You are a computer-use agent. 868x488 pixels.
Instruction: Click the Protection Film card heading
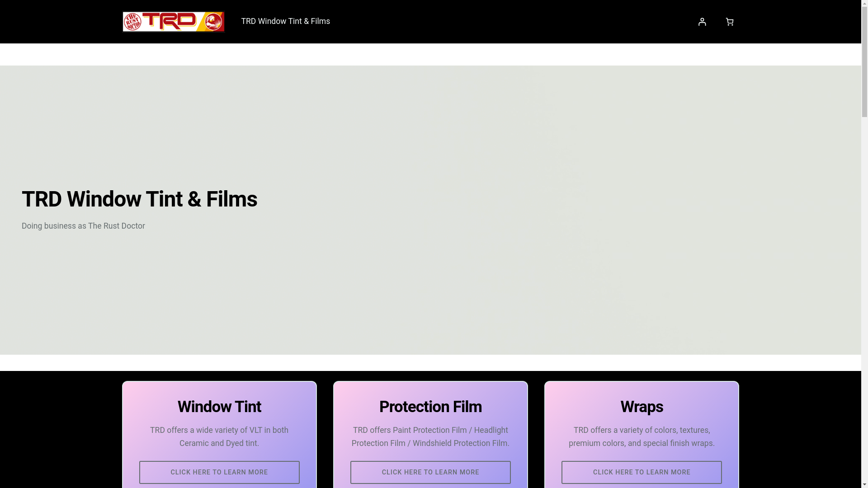(430, 407)
